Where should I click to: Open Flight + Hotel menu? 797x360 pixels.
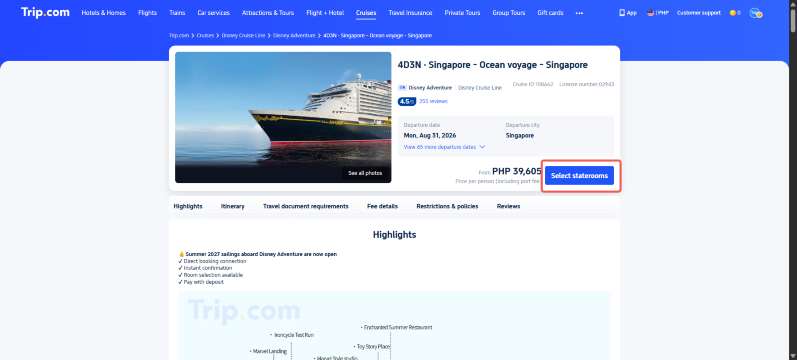pyautogui.click(x=325, y=13)
